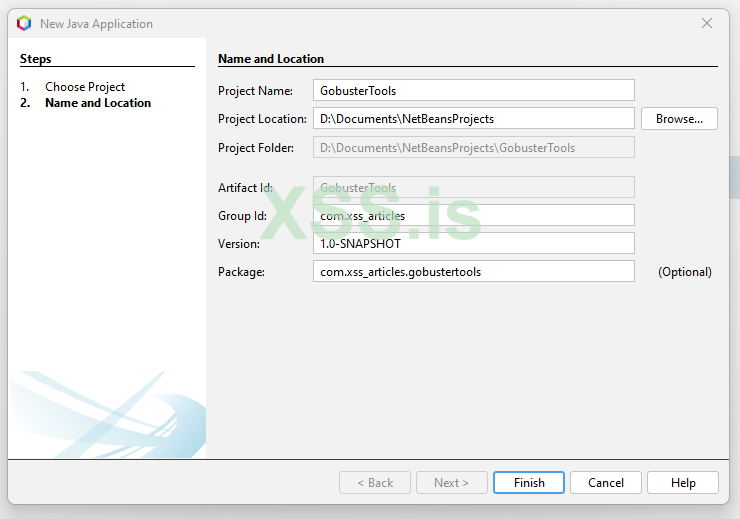This screenshot has width=740, height=519.
Task: Click the (Optional) text beside Package
Action: click(x=685, y=272)
